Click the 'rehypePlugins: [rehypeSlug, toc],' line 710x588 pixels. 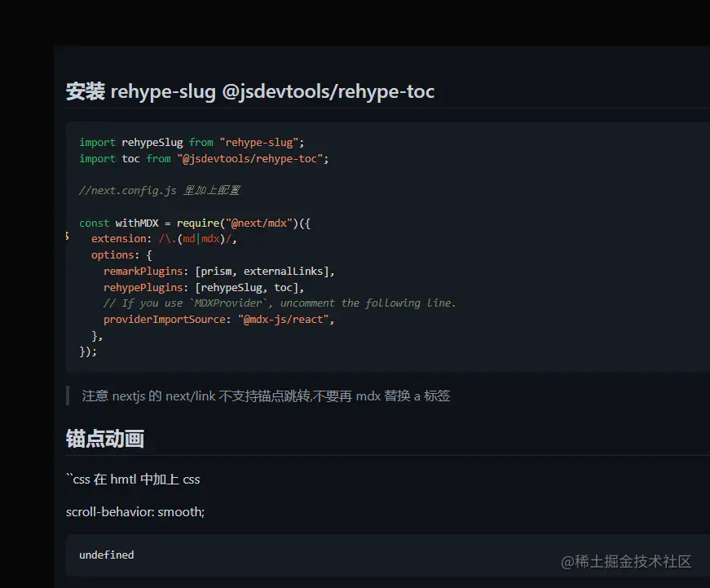tap(204, 288)
